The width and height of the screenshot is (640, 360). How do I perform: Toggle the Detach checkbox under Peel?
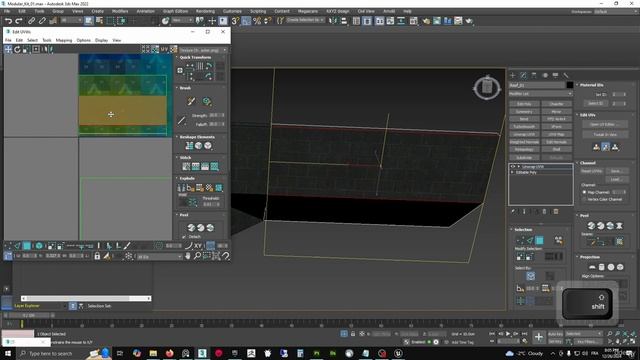tap(184, 237)
